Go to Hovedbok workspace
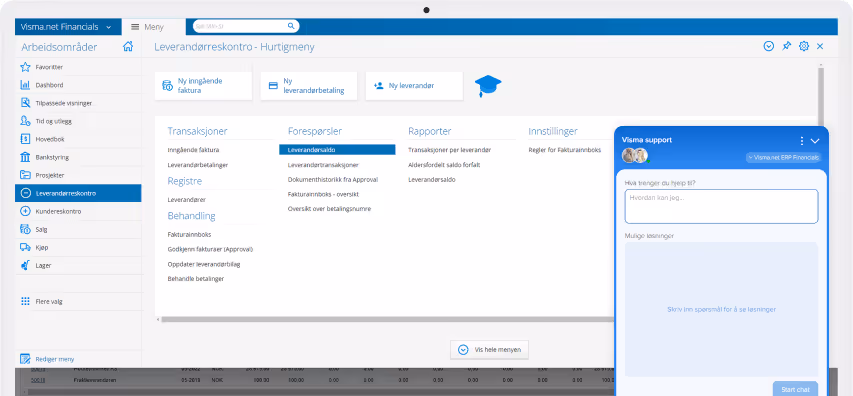Viewport: 853px width, 396px height. (78, 139)
